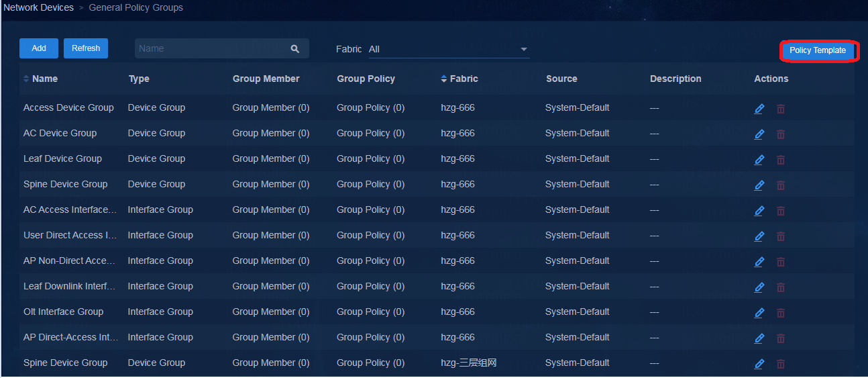Image resolution: width=868 pixels, height=378 pixels.
Task: Focus the Name search input field
Action: (211, 48)
